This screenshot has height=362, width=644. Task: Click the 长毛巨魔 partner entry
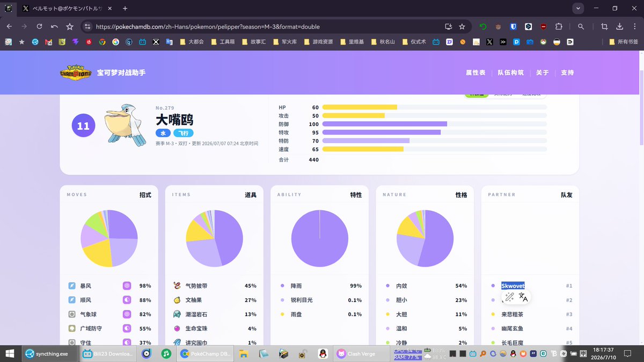pos(512,342)
